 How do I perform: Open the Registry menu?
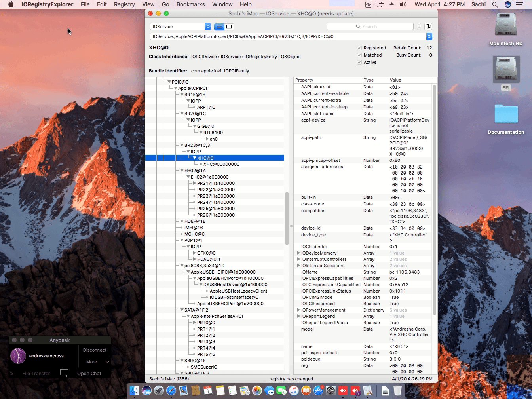[x=124, y=4]
